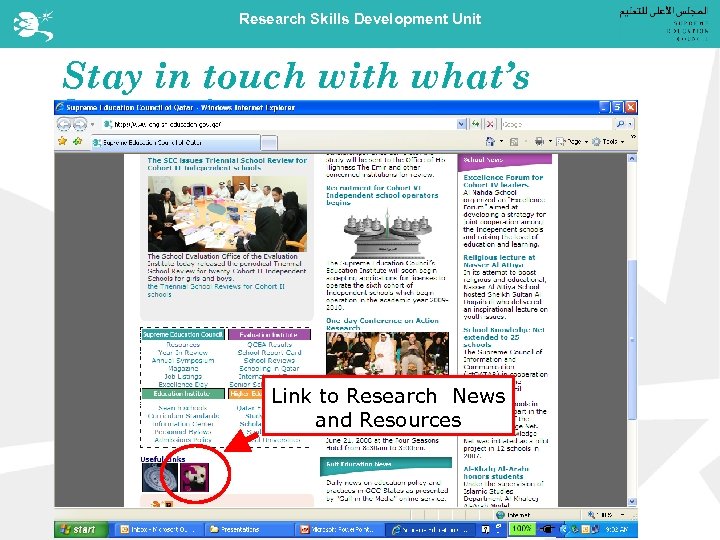Click the orange Higher Education section header

[245, 394]
